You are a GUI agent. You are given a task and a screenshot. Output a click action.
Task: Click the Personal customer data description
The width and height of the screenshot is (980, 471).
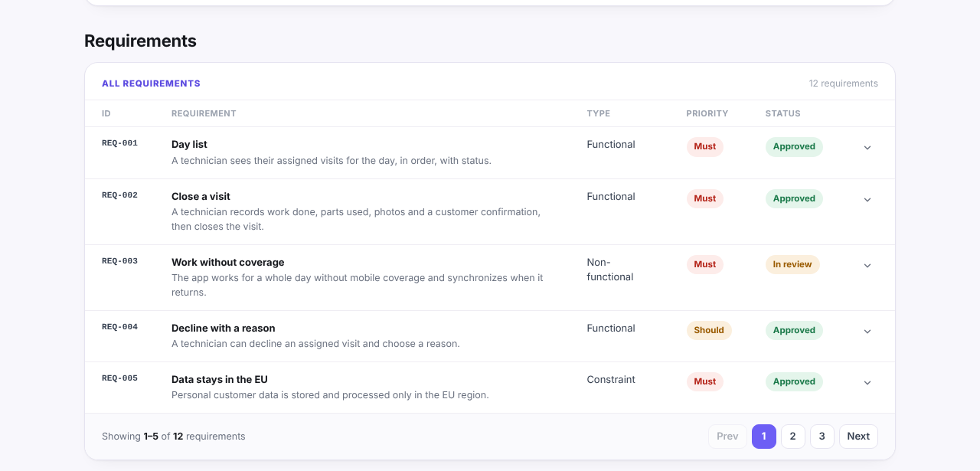click(330, 395)
